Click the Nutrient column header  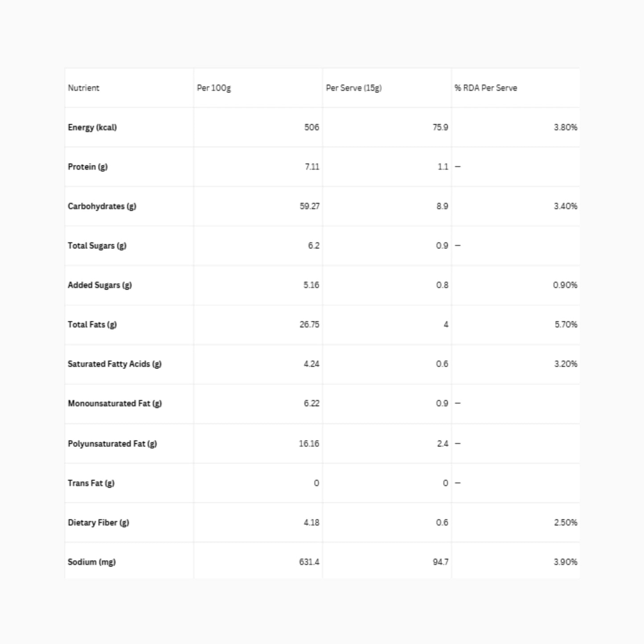(x=83, y=88)
